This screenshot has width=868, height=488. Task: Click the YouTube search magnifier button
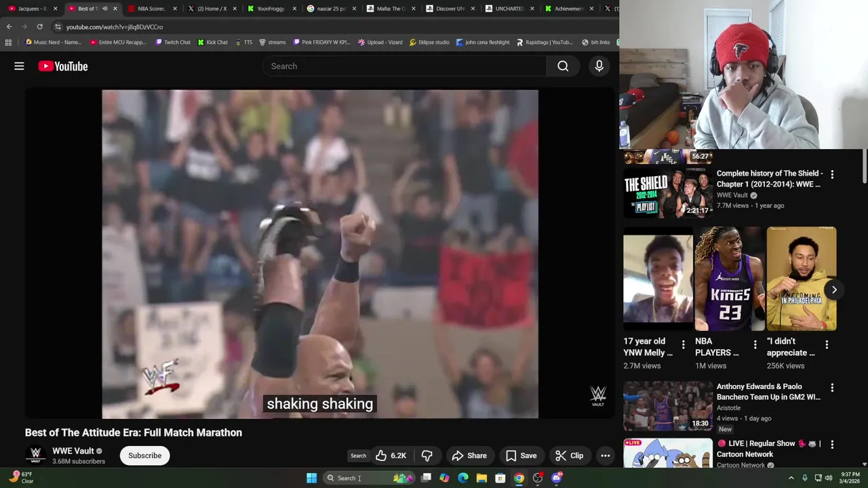click(x=563, y=66)
